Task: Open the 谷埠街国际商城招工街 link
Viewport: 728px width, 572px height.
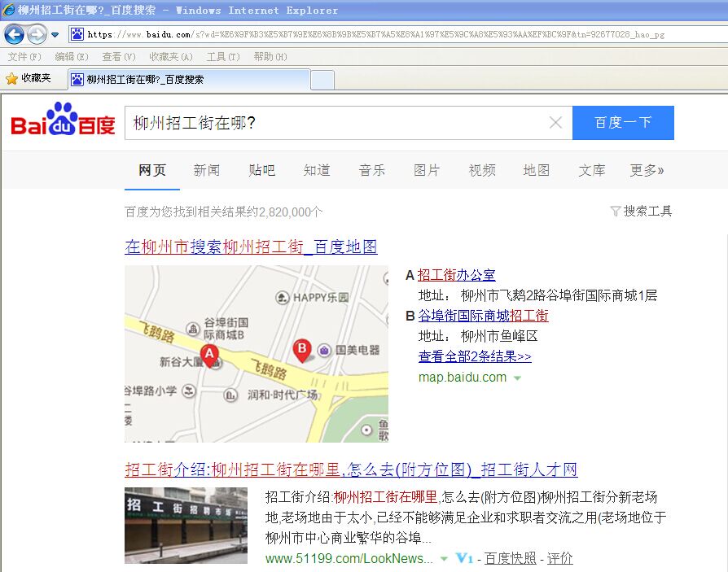Action: pos(484,316)
